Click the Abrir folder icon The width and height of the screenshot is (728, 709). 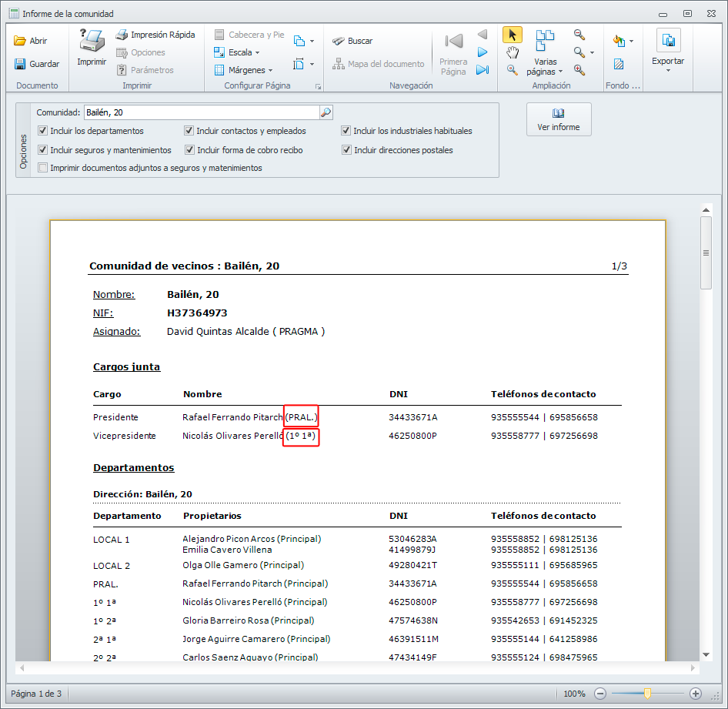(x=21, y=41)
